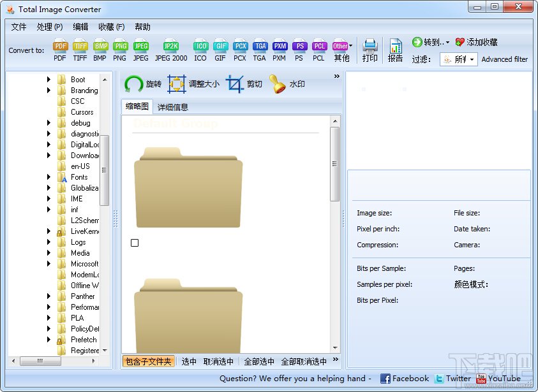Open the Report (报告) icon
Viewport: 538px width, 392px height.
click(395, 50)
